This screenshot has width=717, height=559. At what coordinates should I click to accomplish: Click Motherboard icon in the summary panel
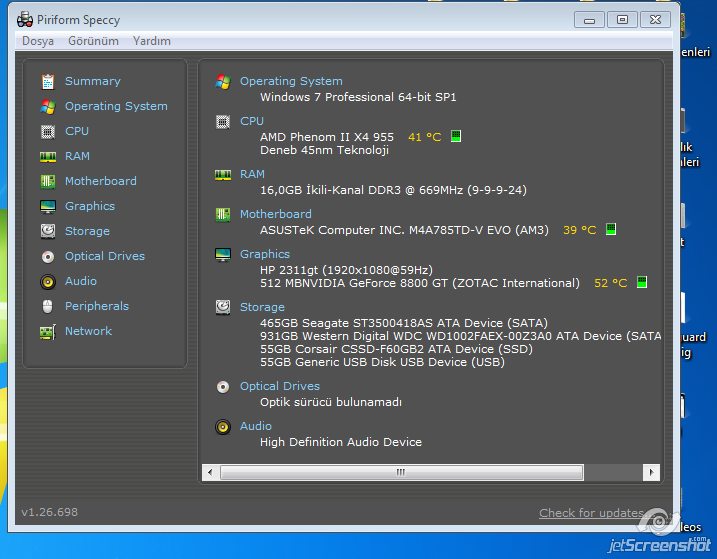pos(223,215)
